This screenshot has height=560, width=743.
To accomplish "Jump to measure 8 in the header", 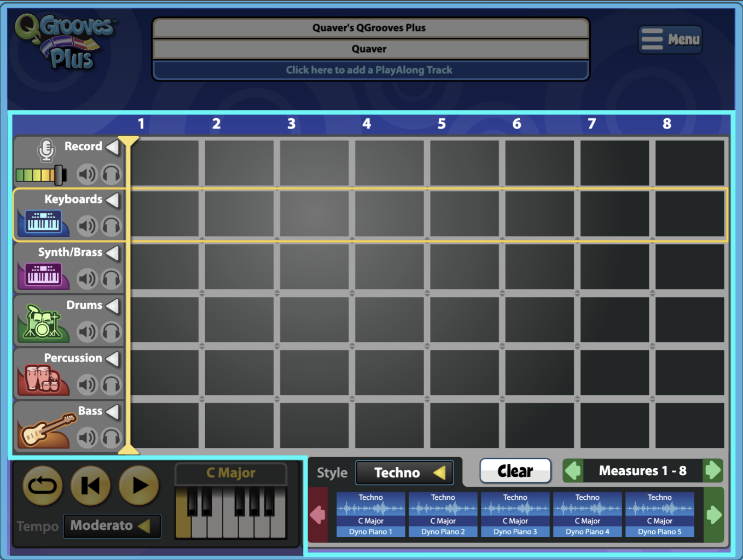I will [x=667, y=124].
